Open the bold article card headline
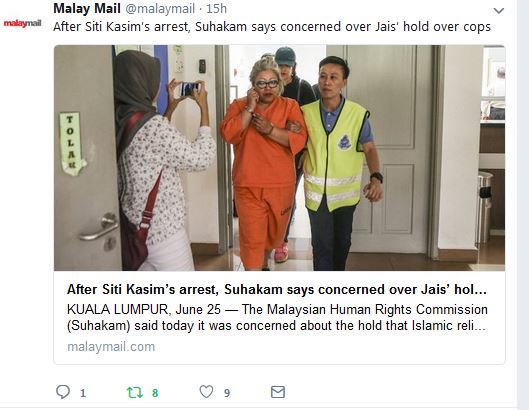The width and height of the screenshot is (529, 410). click(277, 290)
